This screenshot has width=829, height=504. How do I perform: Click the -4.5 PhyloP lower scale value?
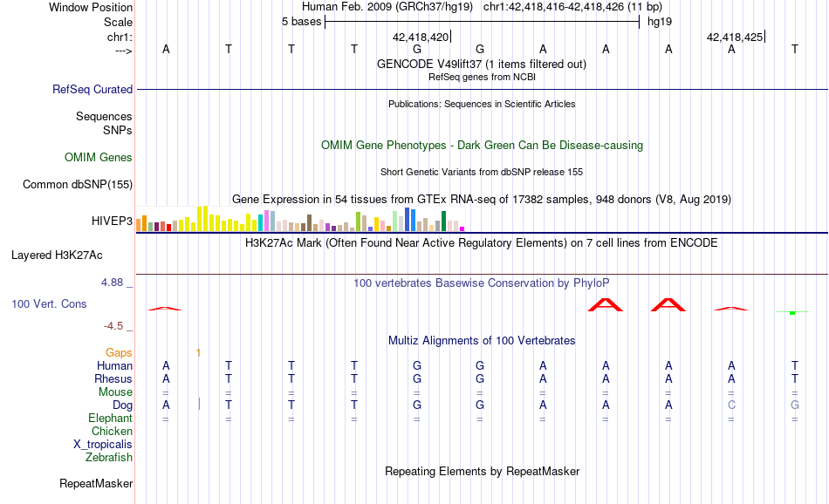(x=113, y=326)
